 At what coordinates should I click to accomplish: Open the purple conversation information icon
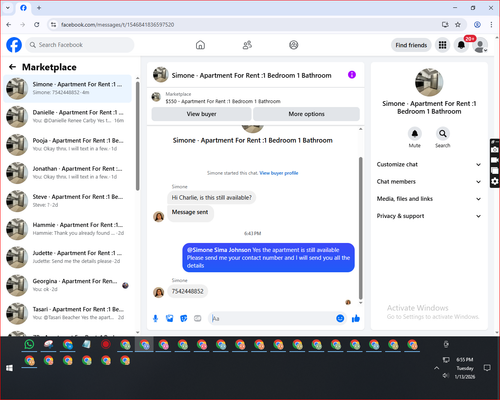[x=352, y=75]
